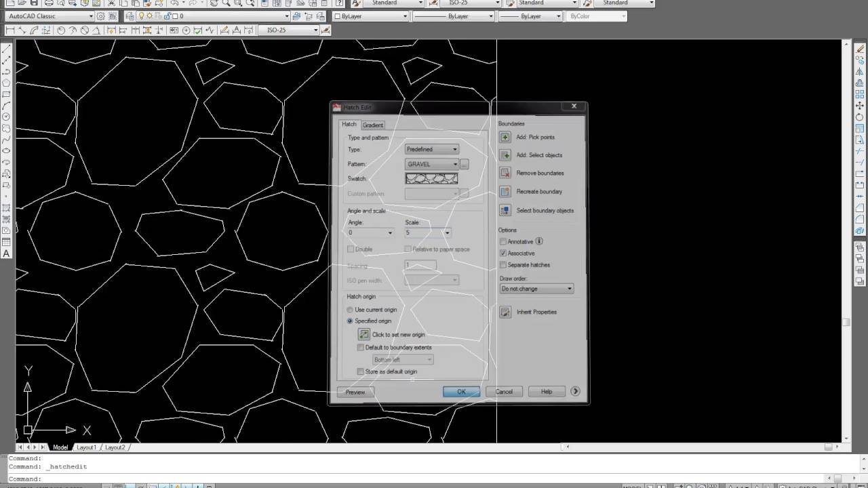868x488 pixels.
Task: Open Layer Properties Manager icon
Action: pos(131,16)
